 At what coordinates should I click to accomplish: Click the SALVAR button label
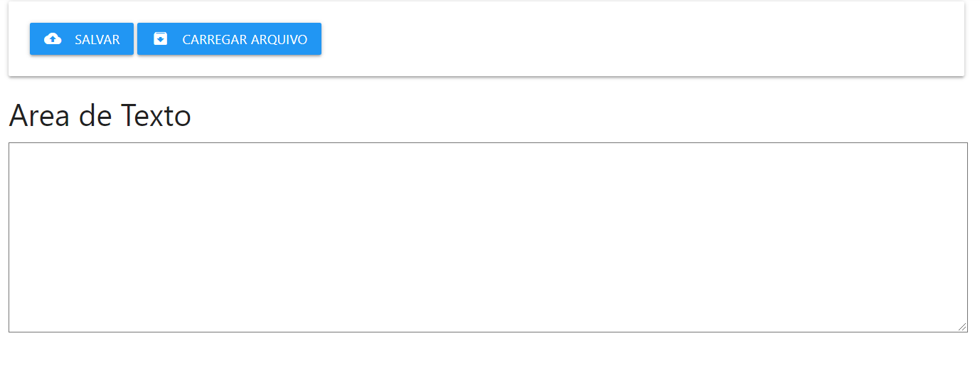coord(97,40)
